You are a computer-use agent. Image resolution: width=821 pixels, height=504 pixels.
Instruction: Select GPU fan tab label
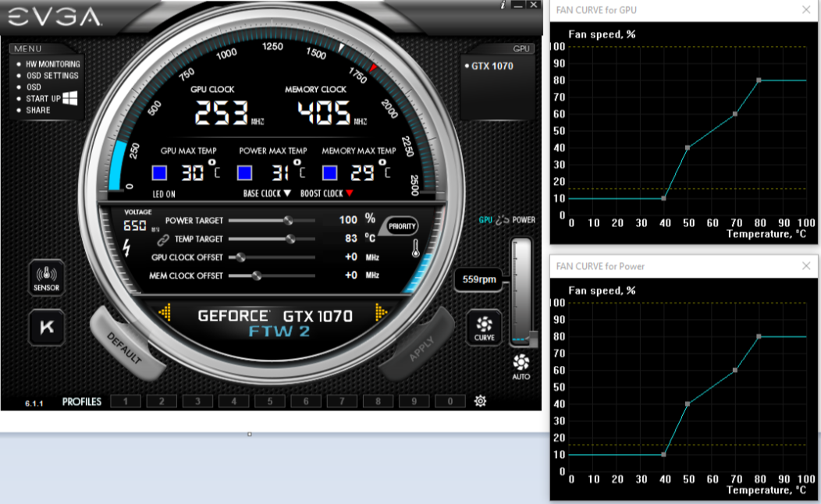pos(485,220)
